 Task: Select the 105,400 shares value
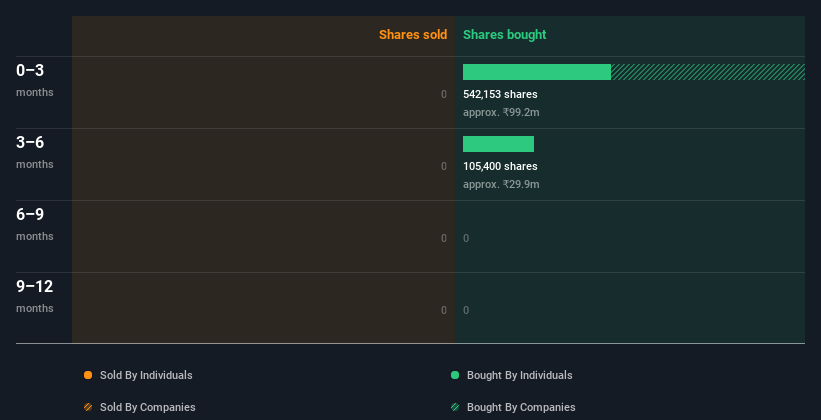[500, 166]
